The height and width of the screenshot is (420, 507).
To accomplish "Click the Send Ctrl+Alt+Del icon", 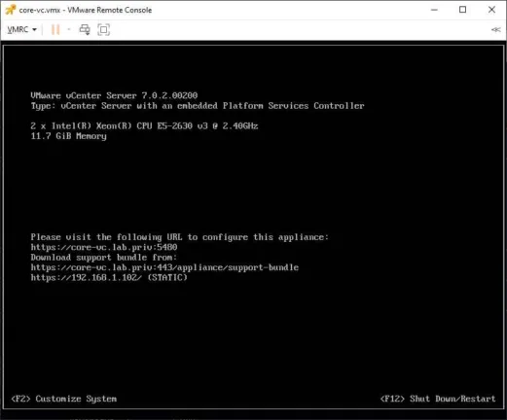I will tap(85, 29).
